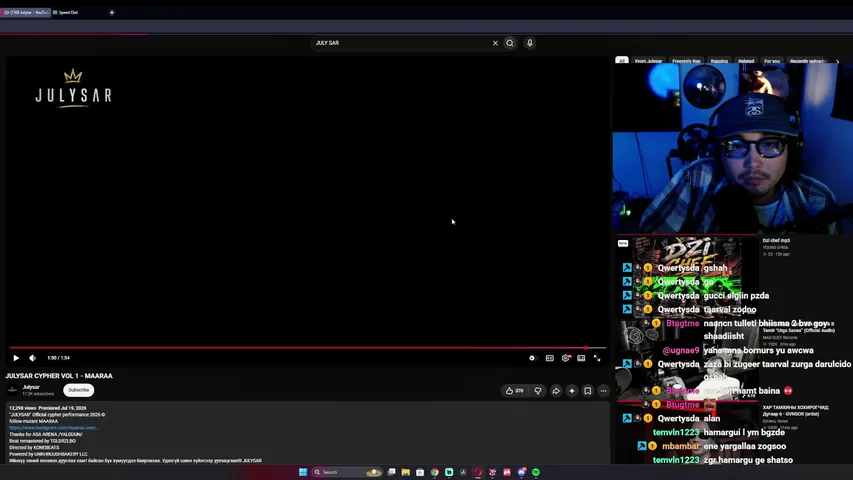Click chat username @ugnae9
853x480 pixels.
(x=681, y=350)
